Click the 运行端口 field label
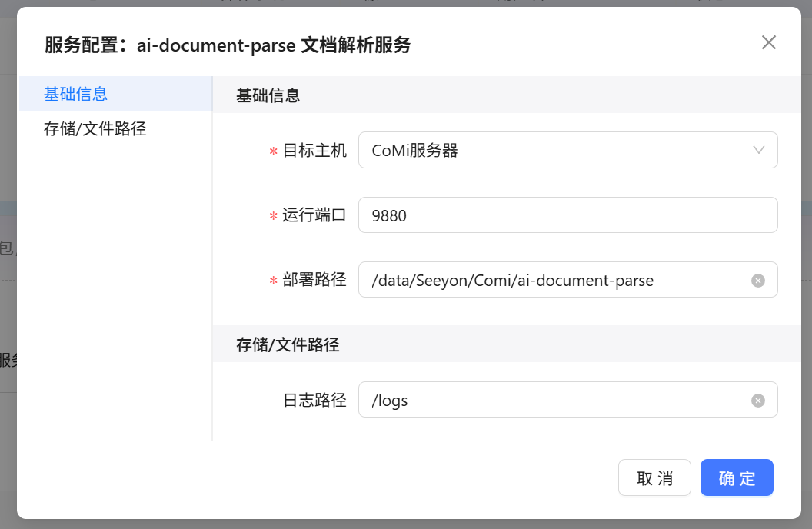The image size is (812, 529). tap(314, 215)
